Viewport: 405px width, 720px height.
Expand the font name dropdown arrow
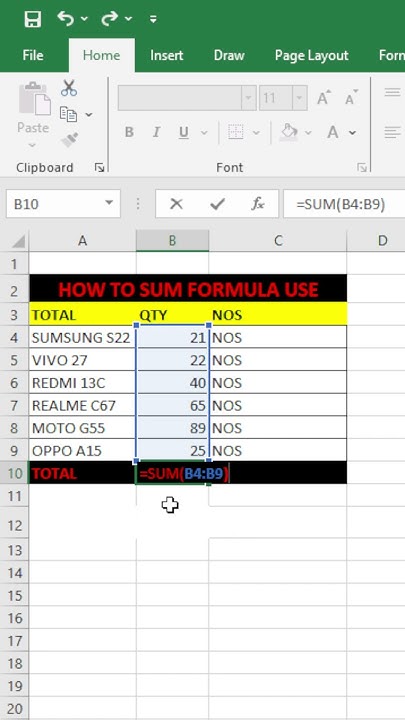(249, 98)
